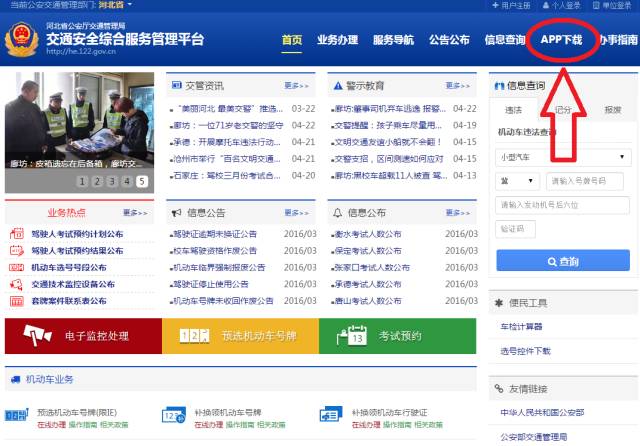This screenshot has height=446, width=640.
Task: Click the 预选机动车号牌 plate number icon
Action: [x=193, y=336]
